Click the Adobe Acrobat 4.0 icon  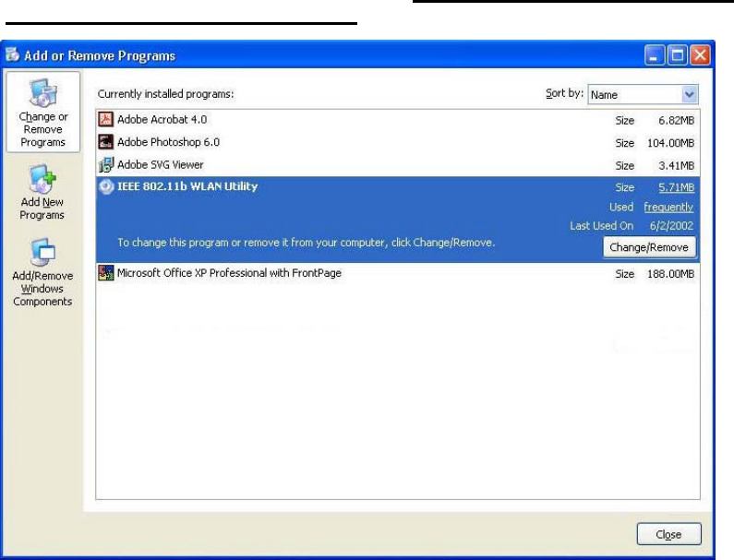point(106,119)
